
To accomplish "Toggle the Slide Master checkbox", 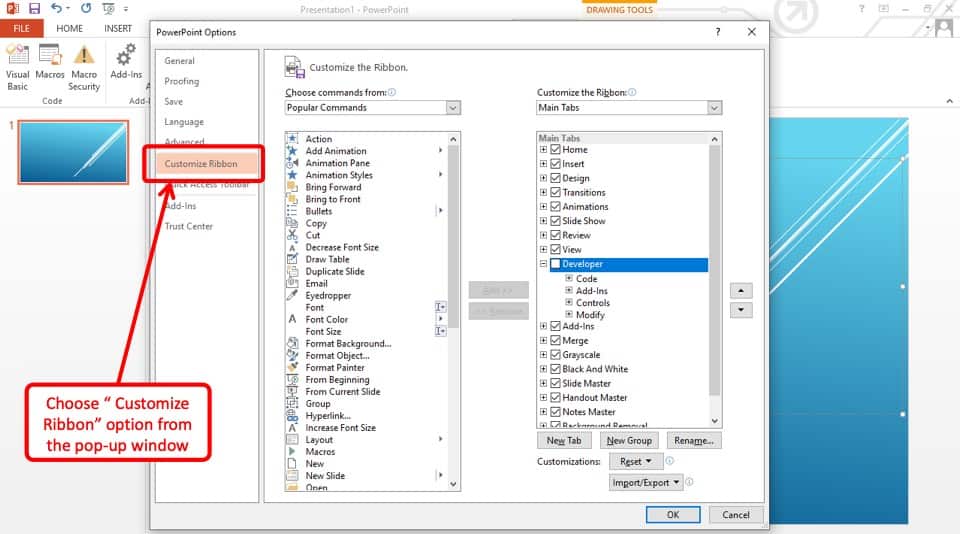I will point(555,383).
